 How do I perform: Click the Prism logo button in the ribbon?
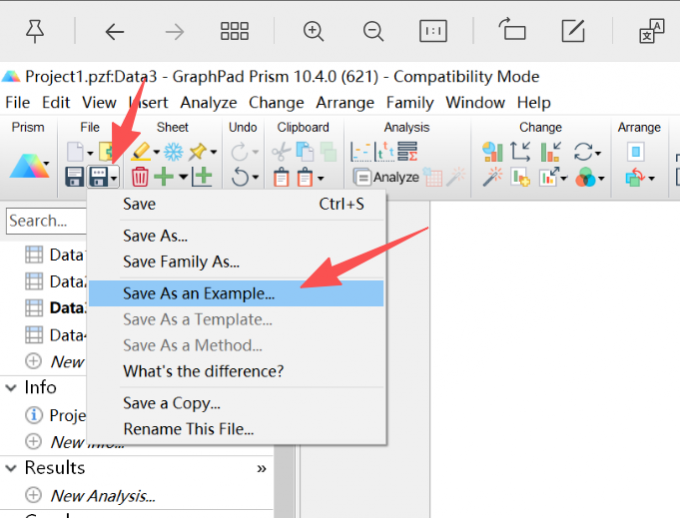29,166
